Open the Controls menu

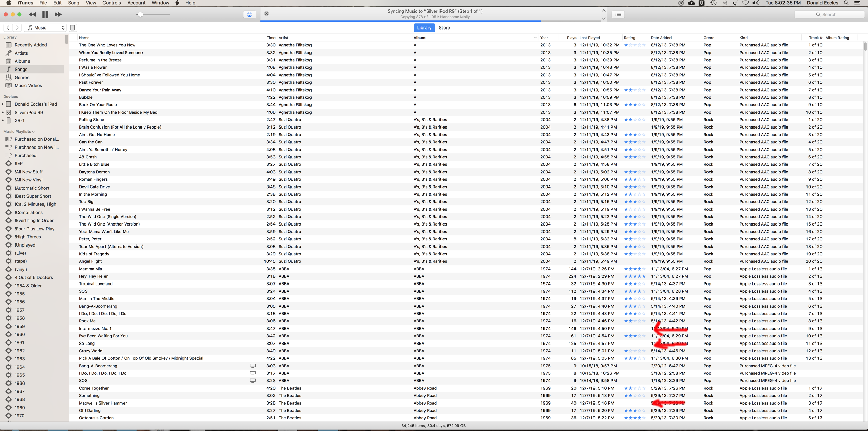(x=112, y=3)
